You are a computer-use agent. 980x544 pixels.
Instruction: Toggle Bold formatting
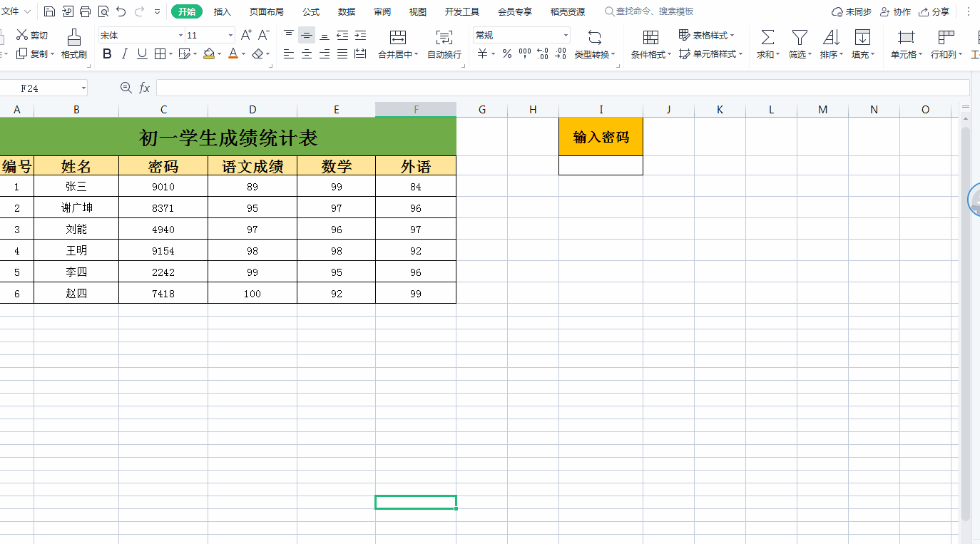pos(107,53)
